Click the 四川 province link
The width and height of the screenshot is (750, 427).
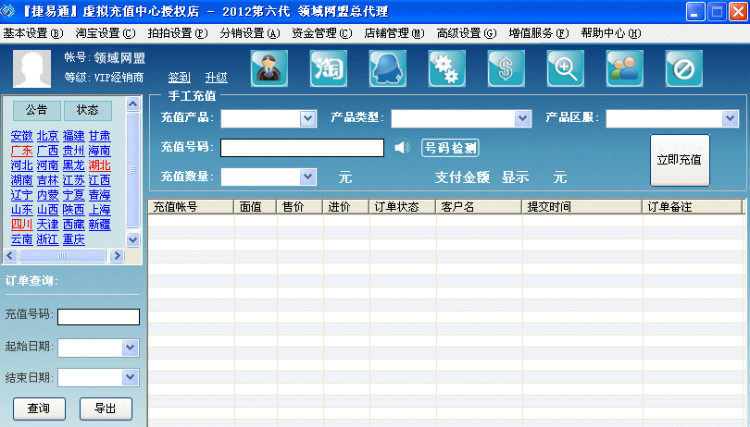point(22,224)
